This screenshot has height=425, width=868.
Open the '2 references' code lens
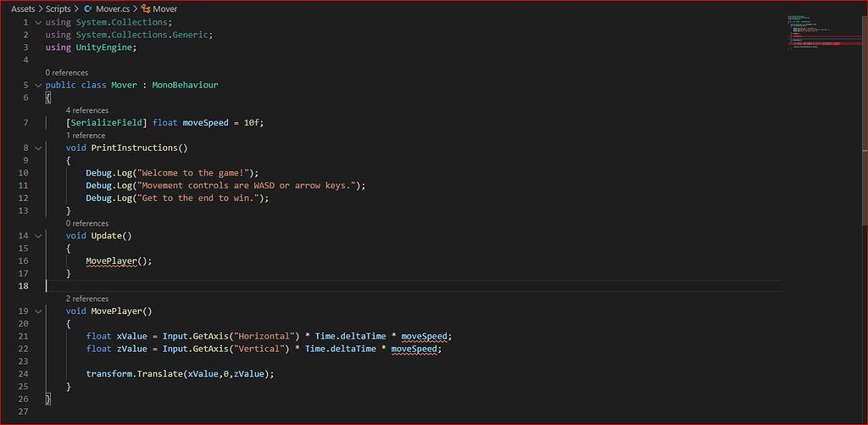[87, 299]
